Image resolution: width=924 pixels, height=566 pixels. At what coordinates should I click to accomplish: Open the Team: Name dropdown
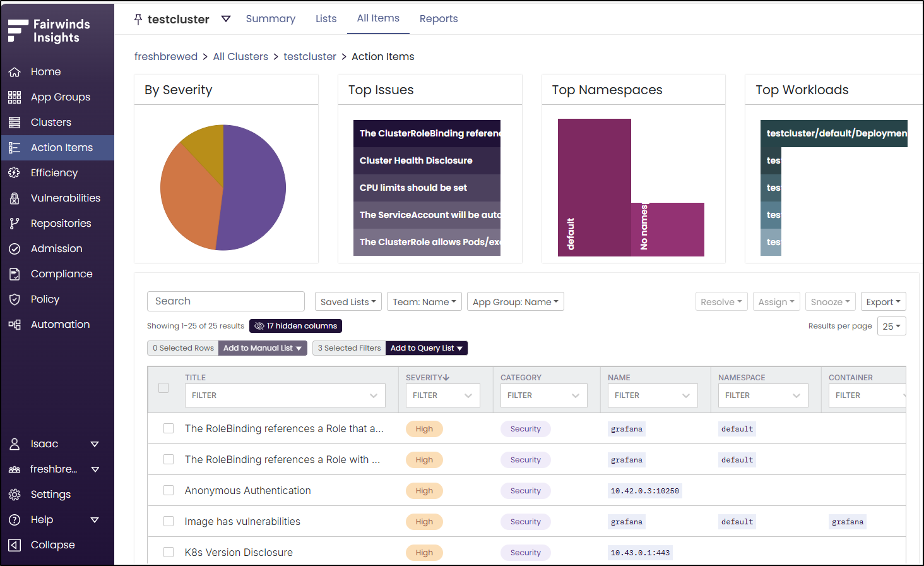click(x=425, y=302)
